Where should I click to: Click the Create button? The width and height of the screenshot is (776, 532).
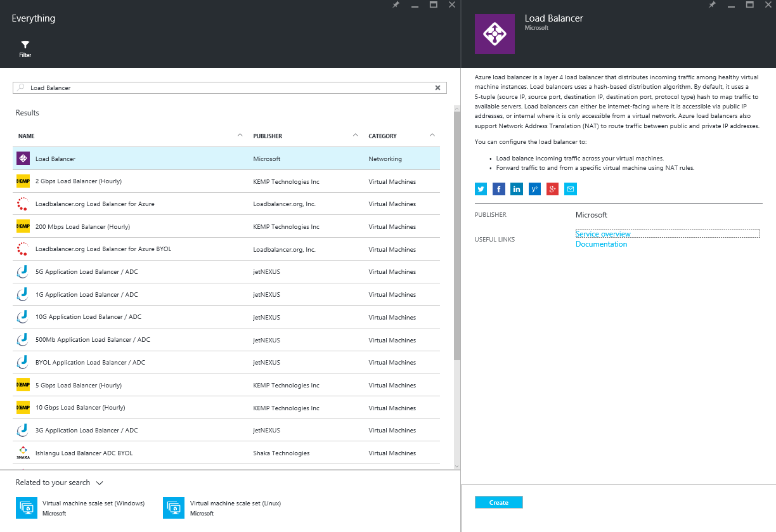pyautogui.click(x=498, y=502)
